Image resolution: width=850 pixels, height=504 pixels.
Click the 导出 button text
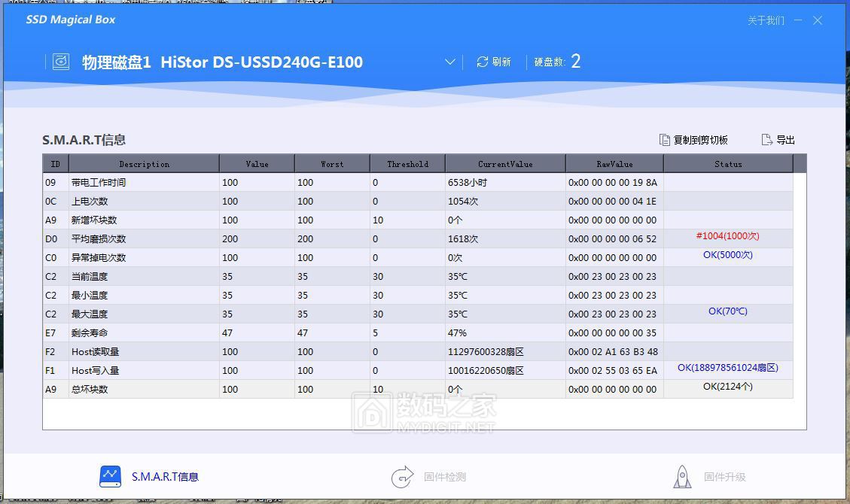785,140
